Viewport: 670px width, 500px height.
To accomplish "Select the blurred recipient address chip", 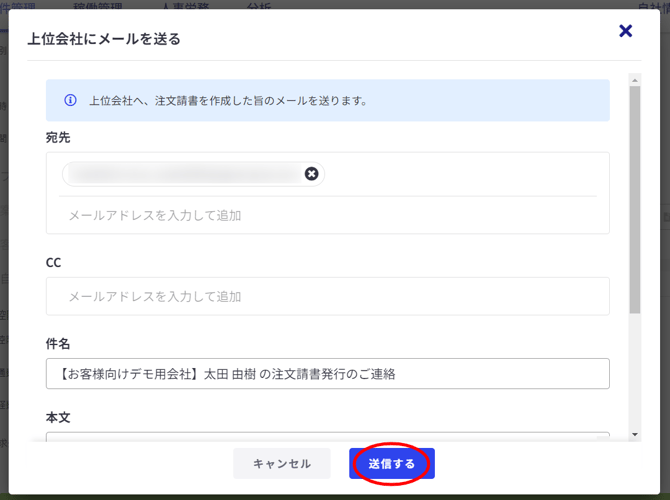I will [x=185, y=175].
